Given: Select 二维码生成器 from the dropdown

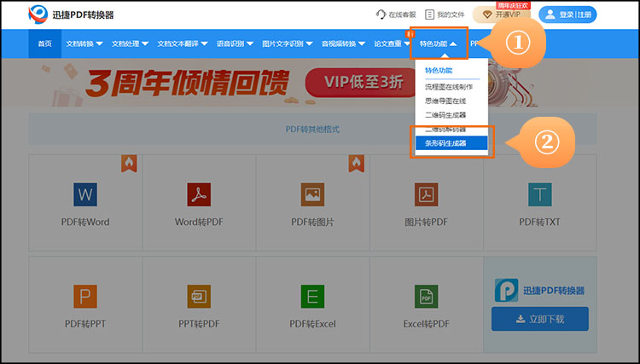Looking at the screenshot, I should (445, 115).
